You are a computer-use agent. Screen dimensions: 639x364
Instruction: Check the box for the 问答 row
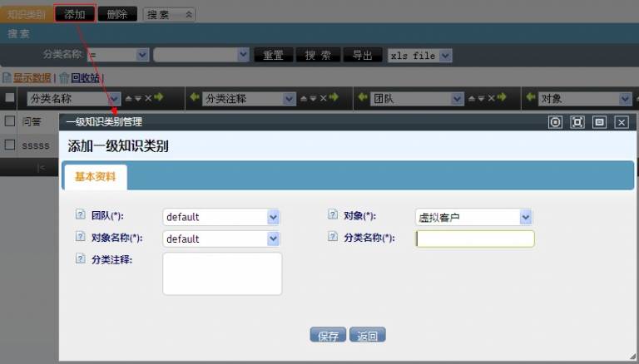10,121
